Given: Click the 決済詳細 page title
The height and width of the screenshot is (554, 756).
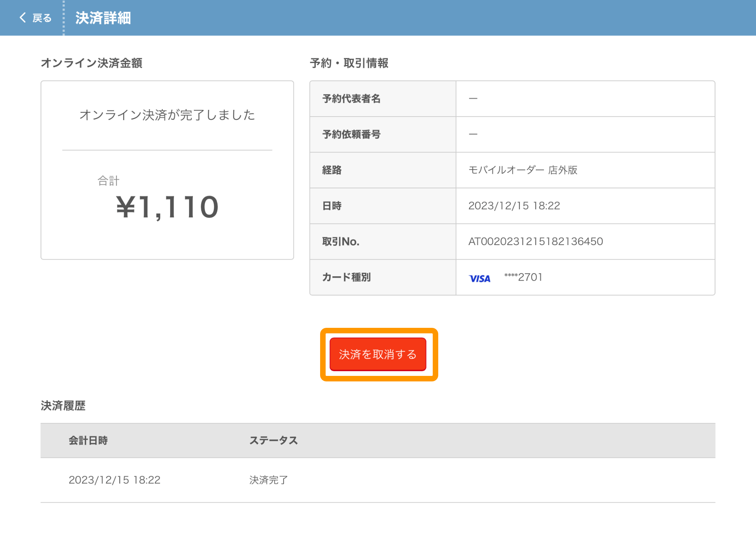Looking at the screenshot, I should pyautogui.click(x=103, y=18).
